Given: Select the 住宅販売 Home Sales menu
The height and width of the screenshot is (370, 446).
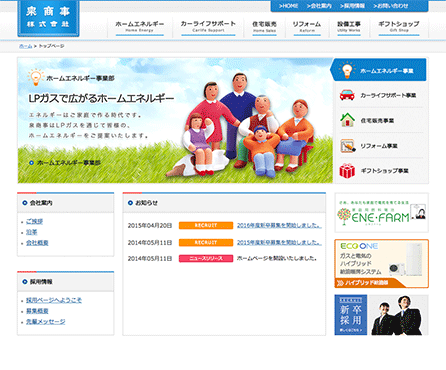Looking at the screenshot, I should click(264, 27).
